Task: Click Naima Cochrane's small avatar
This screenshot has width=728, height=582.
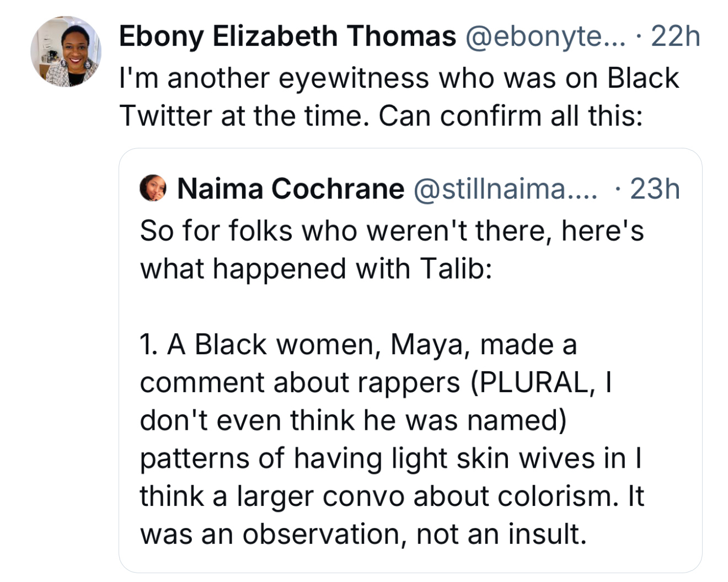Action: pyautogui.click(x=153, y=188)
